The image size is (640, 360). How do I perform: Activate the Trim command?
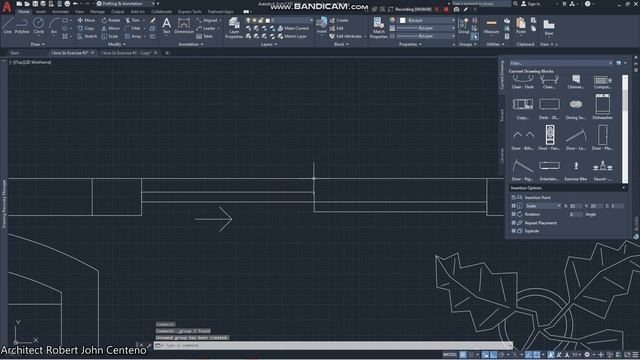[133, 20]
